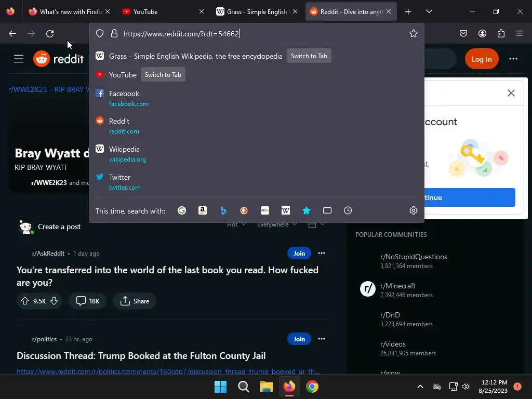
Task: Click the Reddit Log In button
Action: pyautogui.click(x=482, y=59)
